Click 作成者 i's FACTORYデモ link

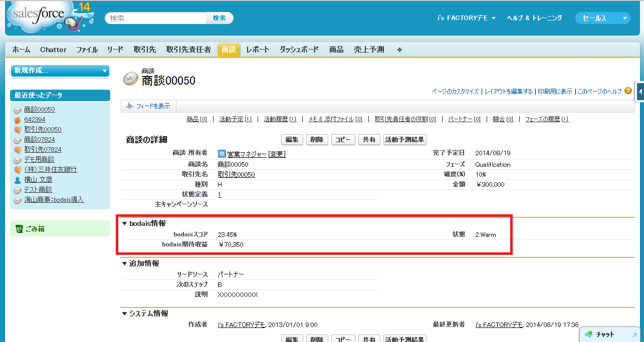241,324
